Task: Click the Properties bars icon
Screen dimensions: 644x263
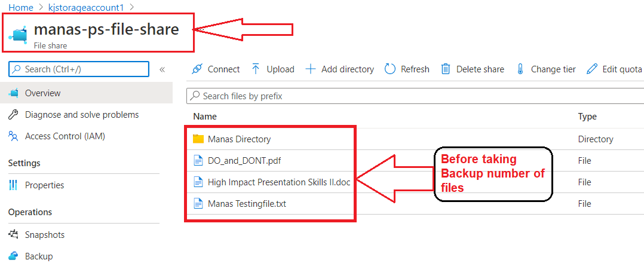Action: tap(13, 185)
